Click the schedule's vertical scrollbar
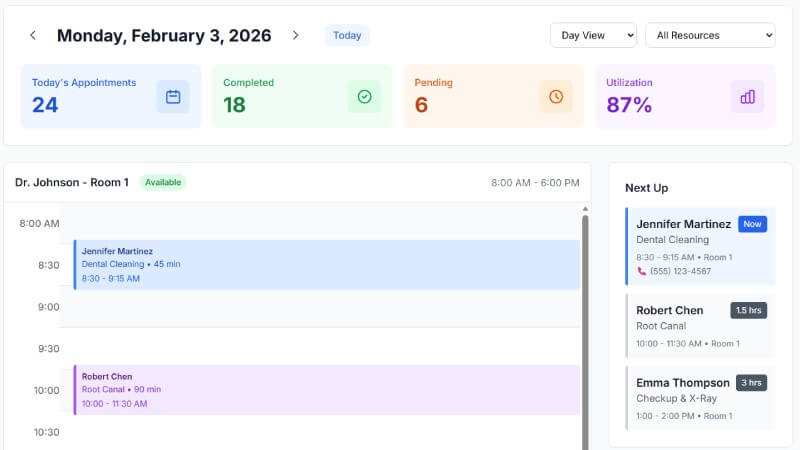Viewport: 800px width, 450px height. pos(585,330)
